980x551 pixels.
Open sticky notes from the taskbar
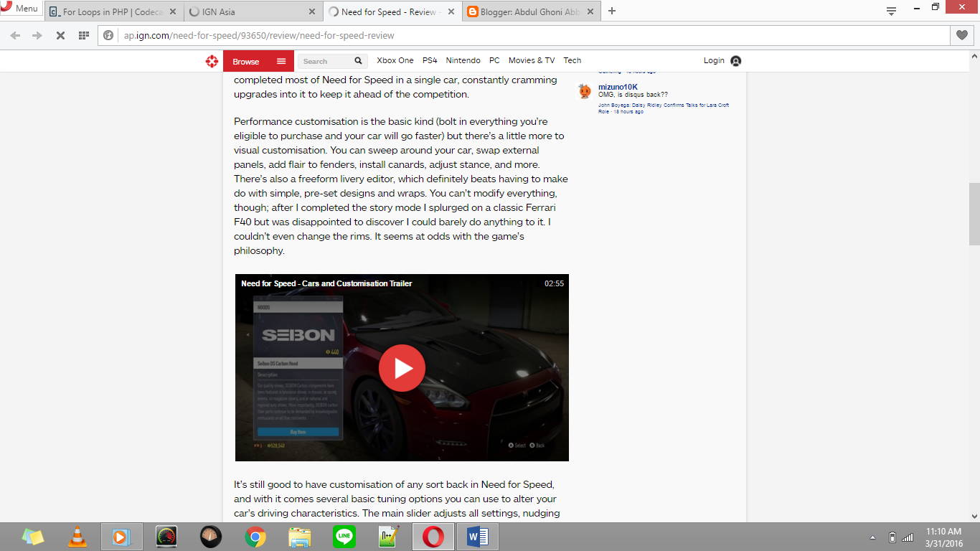32,537
